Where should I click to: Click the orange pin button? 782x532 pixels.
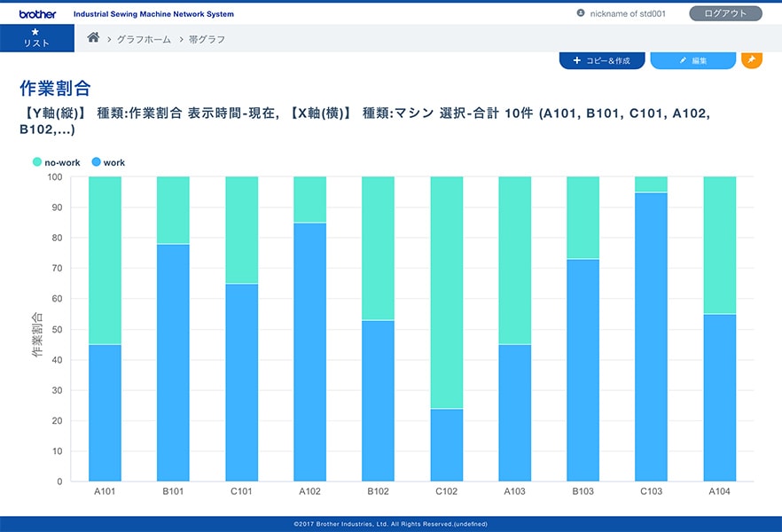coord(751,60)
